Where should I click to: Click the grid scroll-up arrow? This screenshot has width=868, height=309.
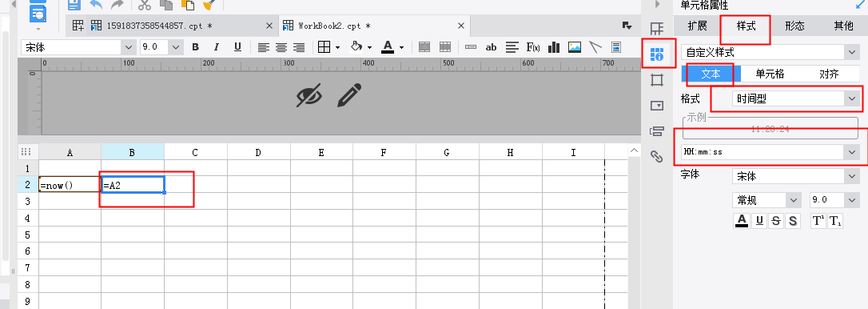pos(634,150)
